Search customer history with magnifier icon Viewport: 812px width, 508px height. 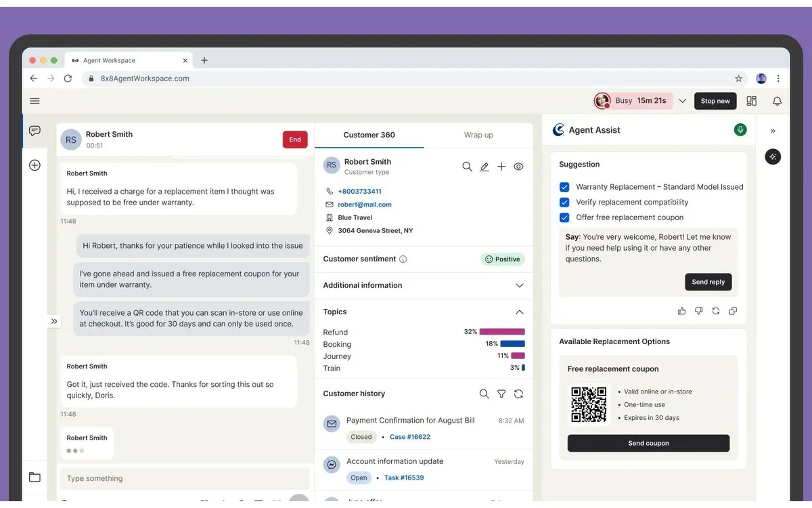click(484, 394)
